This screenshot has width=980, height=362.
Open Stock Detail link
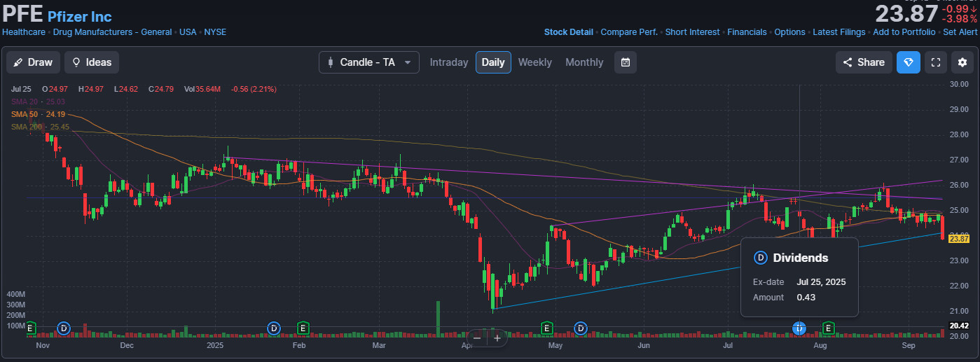pos(569,32)
